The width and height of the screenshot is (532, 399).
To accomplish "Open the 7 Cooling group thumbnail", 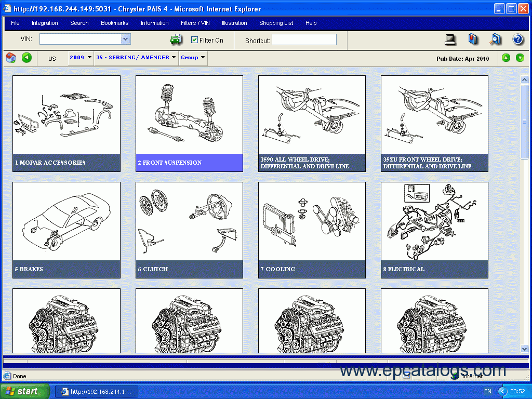I will point(312,230).
